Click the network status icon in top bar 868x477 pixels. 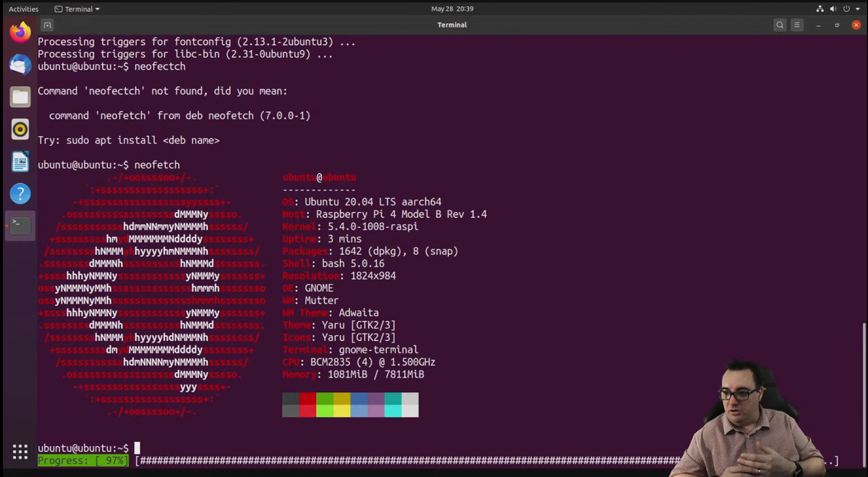point(820,9)
